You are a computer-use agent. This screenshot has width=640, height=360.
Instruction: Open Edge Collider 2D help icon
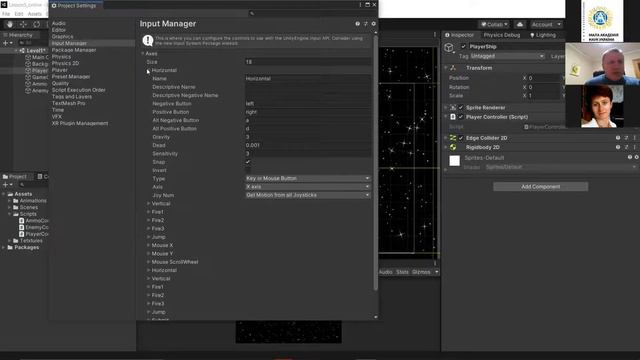point(618,138)
